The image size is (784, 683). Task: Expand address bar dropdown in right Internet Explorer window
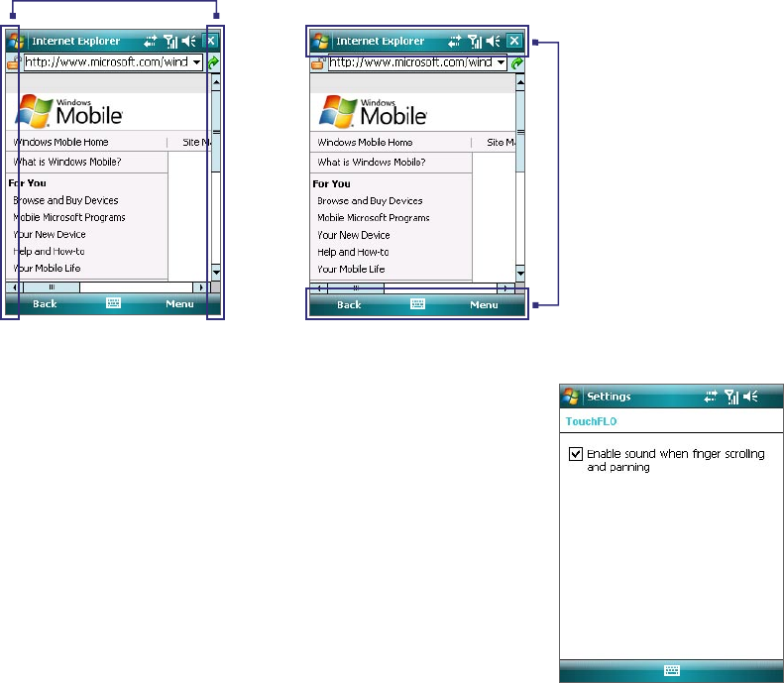click(x=501, y=63)
